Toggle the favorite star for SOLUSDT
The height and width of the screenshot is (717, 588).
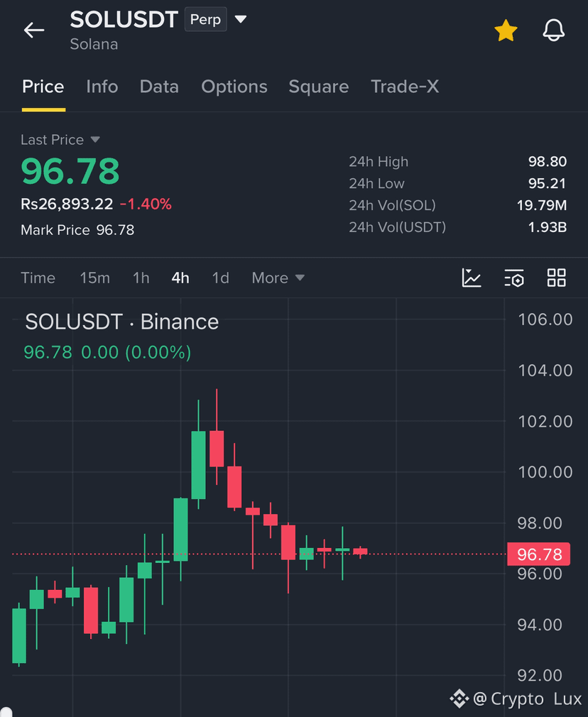(506, 31)
